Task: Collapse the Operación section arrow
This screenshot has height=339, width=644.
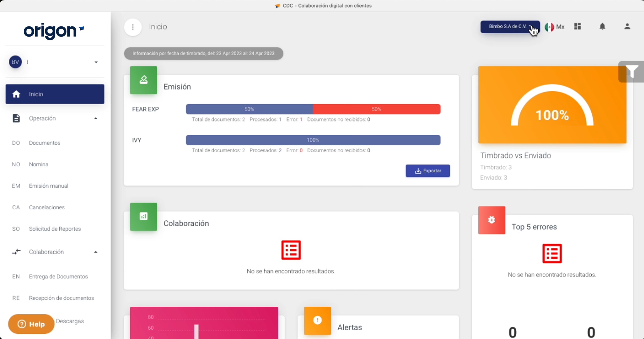Action: (x=96, y=118)
